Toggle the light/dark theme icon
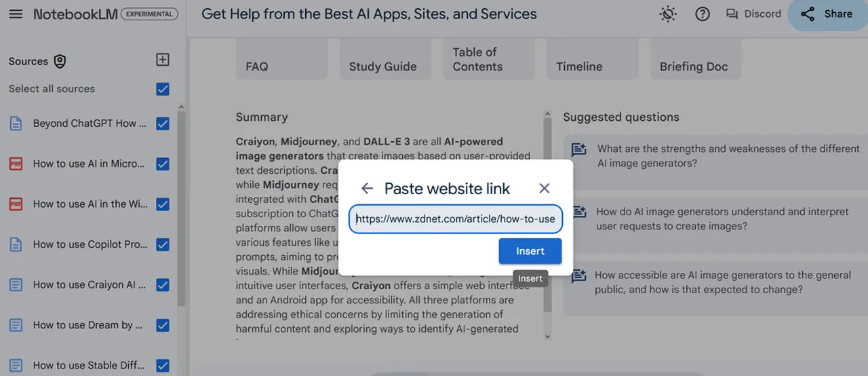The width and height of the screenshot is (868, 376). (668, 14)
